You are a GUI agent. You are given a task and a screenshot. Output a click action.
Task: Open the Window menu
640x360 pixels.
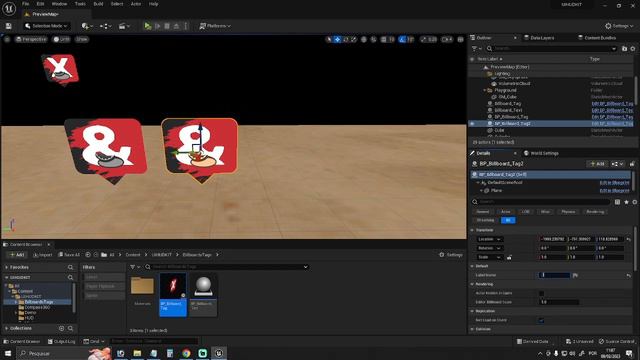click(59, 4)
